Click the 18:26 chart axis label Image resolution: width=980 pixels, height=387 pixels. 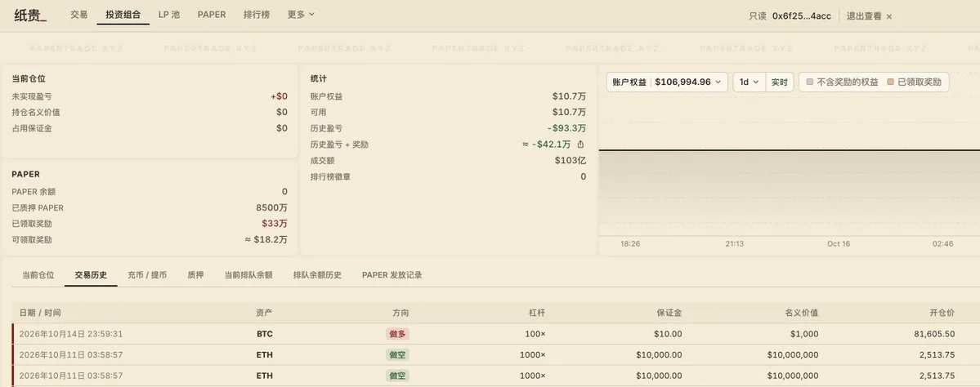click(x=630, y=243)
